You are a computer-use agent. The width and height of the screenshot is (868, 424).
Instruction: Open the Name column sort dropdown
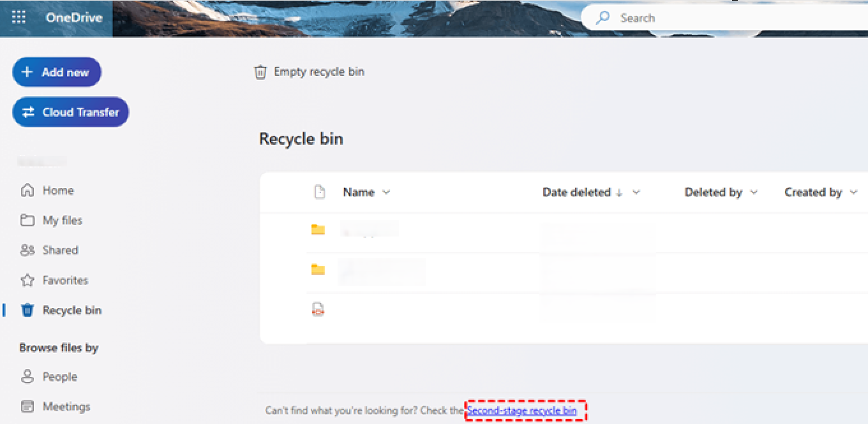pyautogui.click(x=386, y=191)
